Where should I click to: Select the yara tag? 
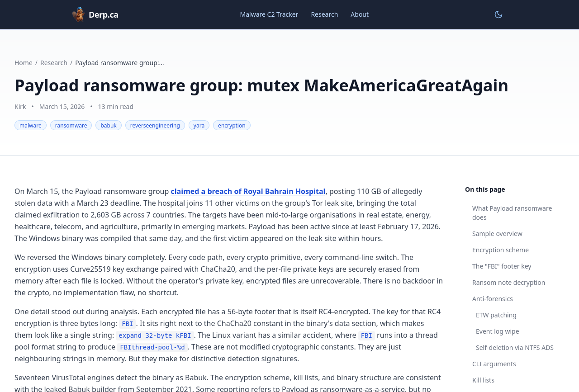(x=199, y=125)
